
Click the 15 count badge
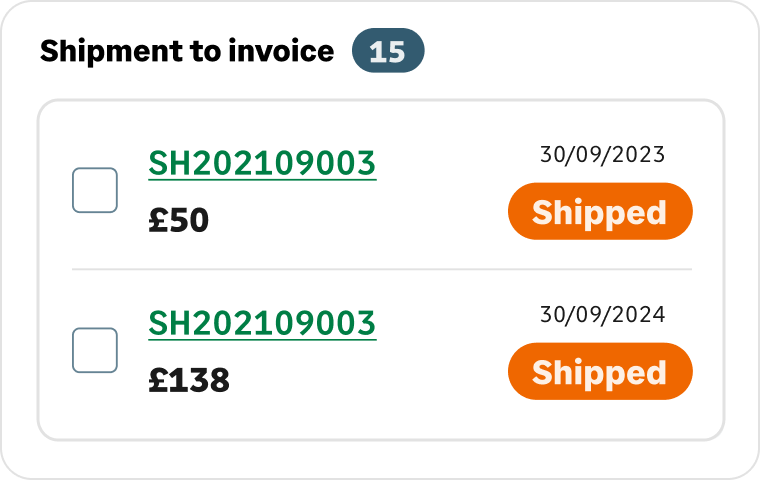(388, 52)
